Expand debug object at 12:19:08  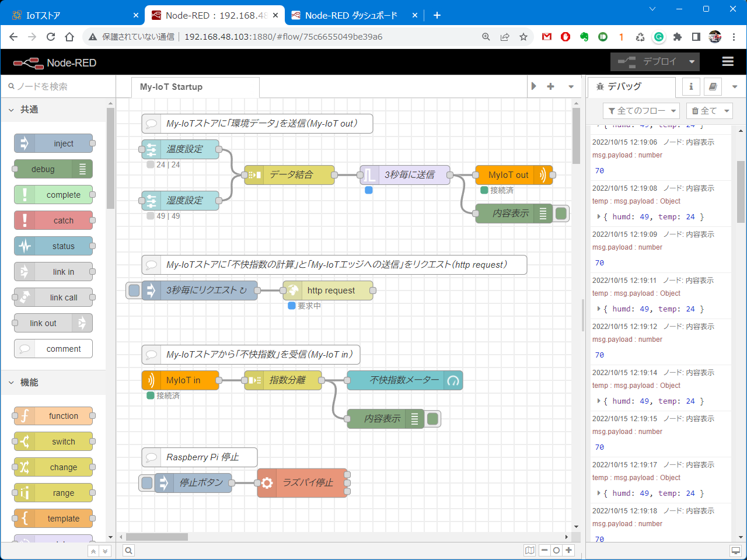click(x=599, y=217)
